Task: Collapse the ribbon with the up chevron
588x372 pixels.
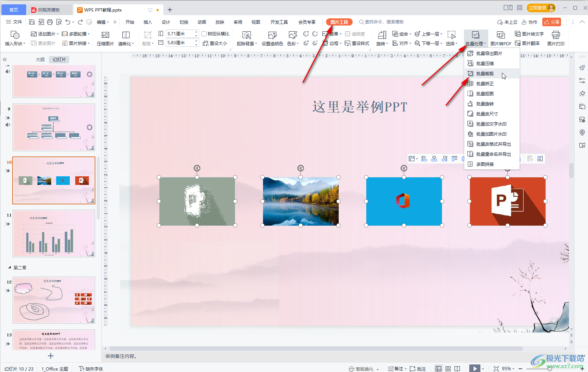Action: click(582, 22)
